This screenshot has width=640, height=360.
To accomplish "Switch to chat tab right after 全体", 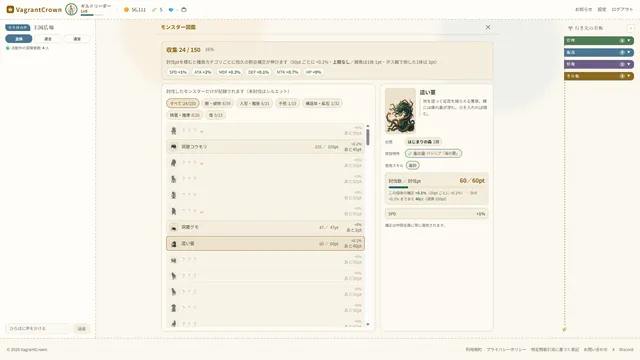I will point(48,39).
